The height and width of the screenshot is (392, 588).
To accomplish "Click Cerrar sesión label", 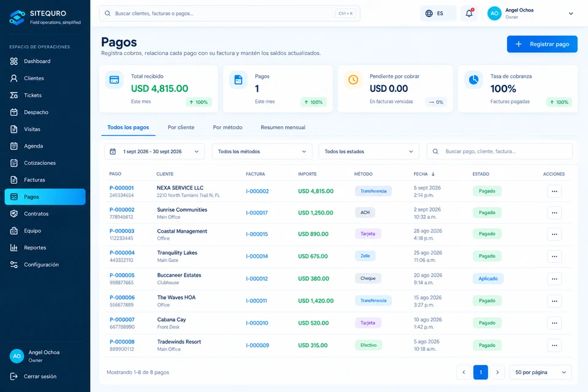I will pos(40,376).
